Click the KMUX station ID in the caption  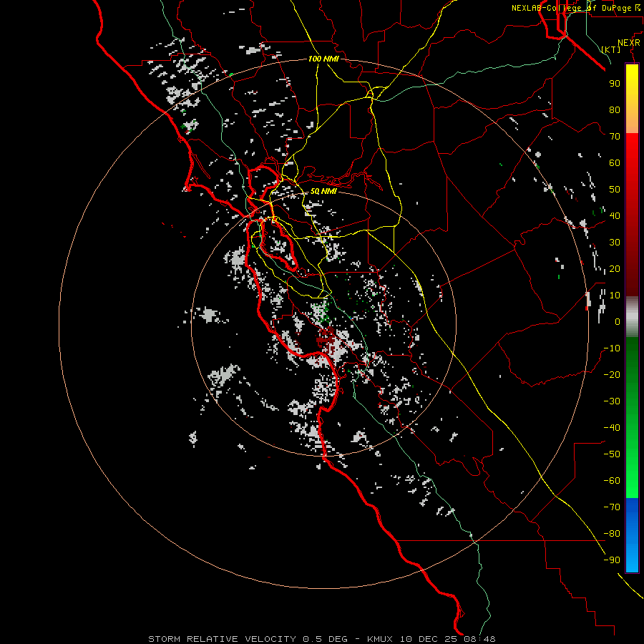(x=380, y=639)
